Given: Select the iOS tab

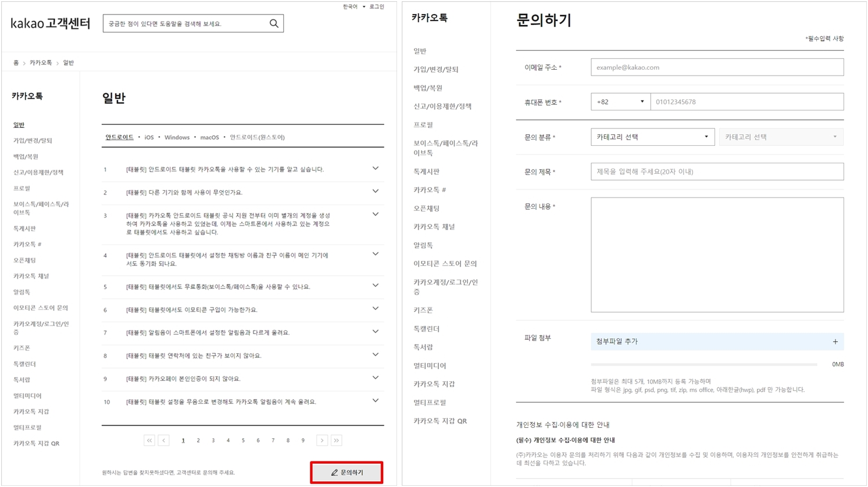Looking at the screenshot, I should tap(149, 137).
